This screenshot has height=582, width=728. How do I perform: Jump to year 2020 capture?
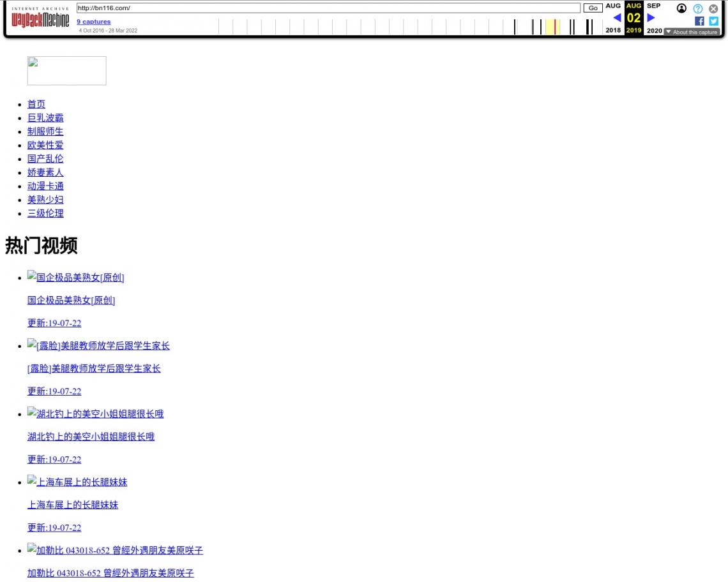[654, 31]
